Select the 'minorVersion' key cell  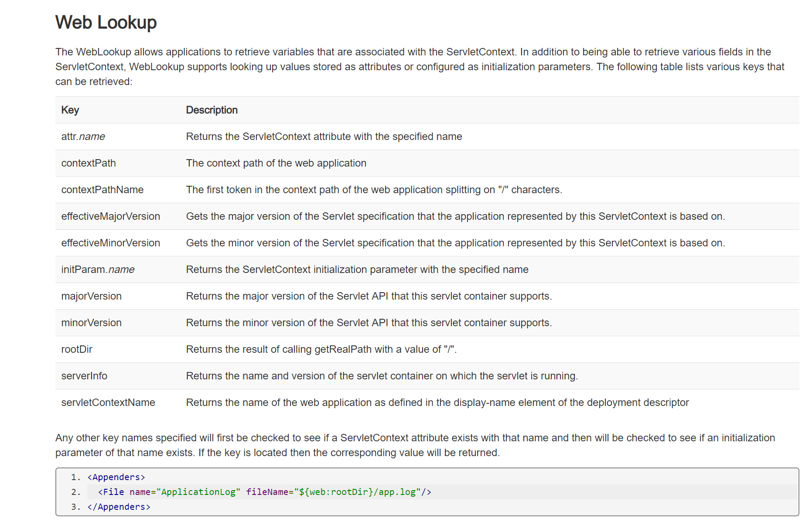tap(92, 323)
